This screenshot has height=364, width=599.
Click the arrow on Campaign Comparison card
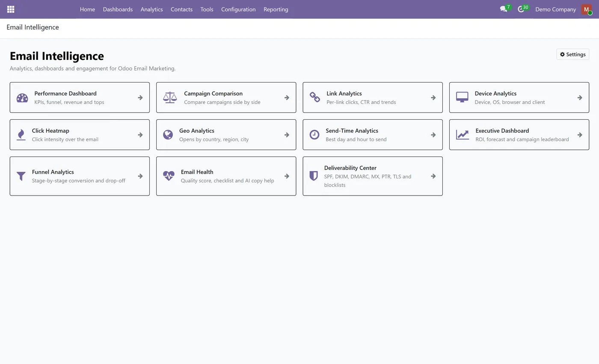point(287,98)
